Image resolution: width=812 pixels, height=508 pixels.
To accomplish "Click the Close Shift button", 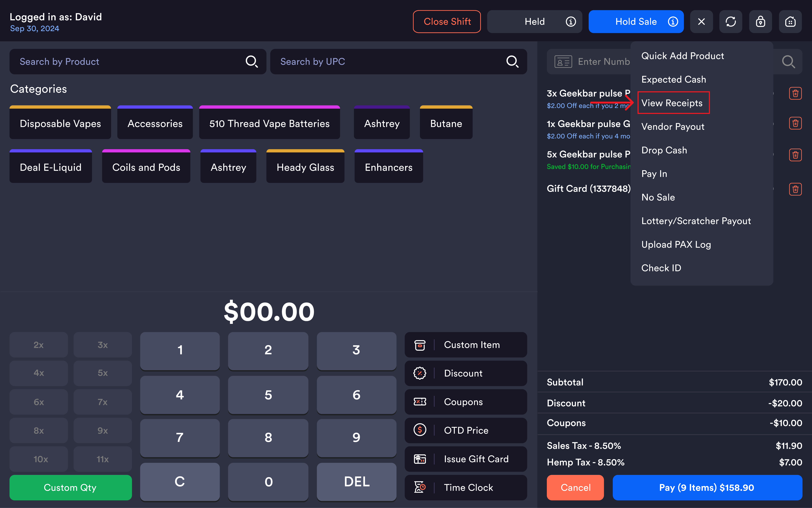I will click(x=447, y=21).
